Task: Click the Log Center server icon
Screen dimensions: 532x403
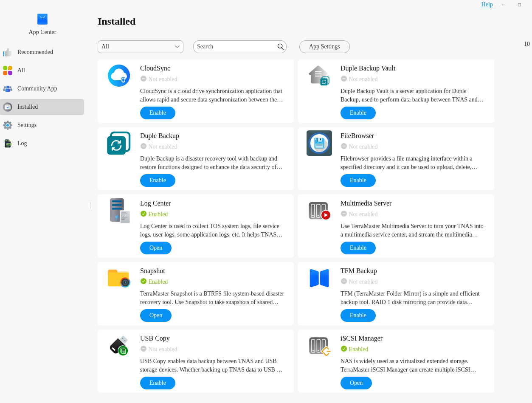Action: [x=119, y=211]
